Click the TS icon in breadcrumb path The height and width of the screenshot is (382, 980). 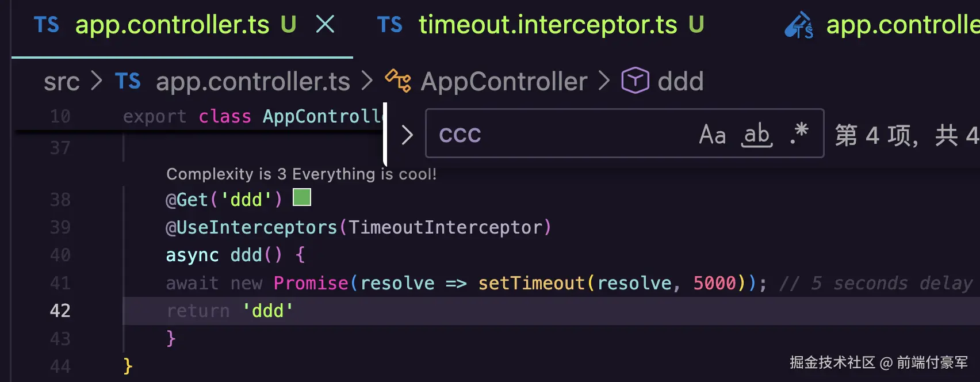pos(128,81)
